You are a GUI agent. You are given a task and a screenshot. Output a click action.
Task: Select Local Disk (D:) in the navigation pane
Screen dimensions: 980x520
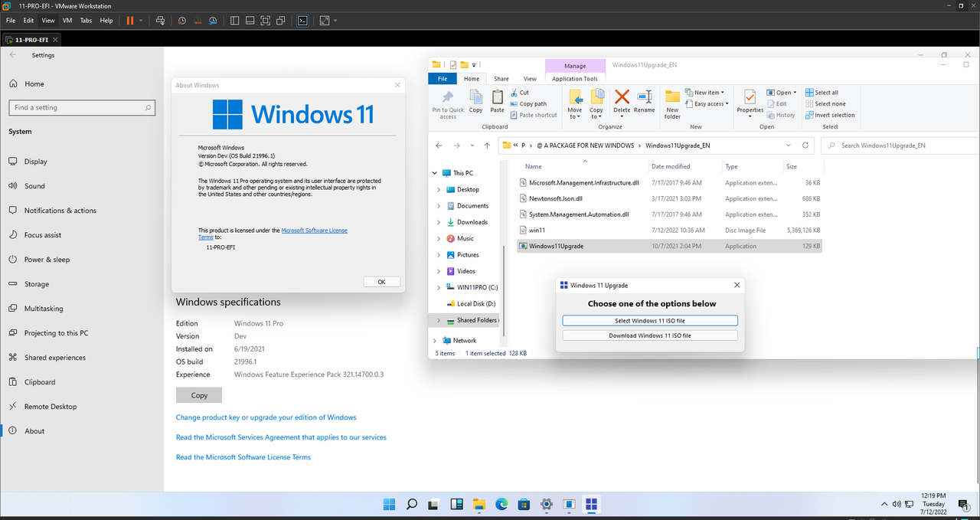coord(470,303)
